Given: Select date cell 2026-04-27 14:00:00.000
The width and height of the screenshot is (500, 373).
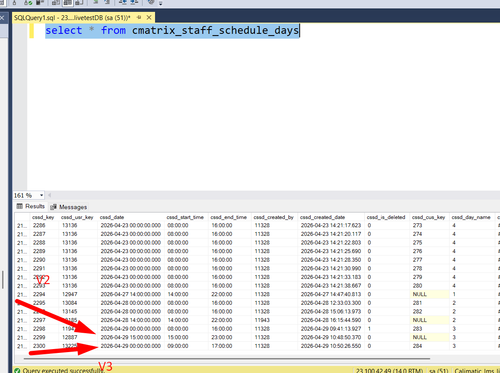Looking at the screenshot, I should (131, 294).
